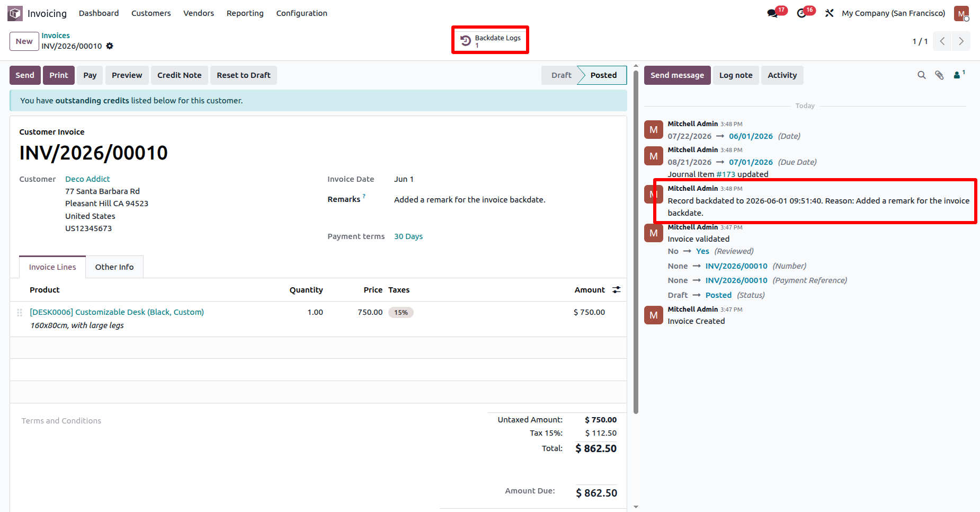Open the user avatar menu
This screenshot has width=980, height=512.
(x=961, y=13)
